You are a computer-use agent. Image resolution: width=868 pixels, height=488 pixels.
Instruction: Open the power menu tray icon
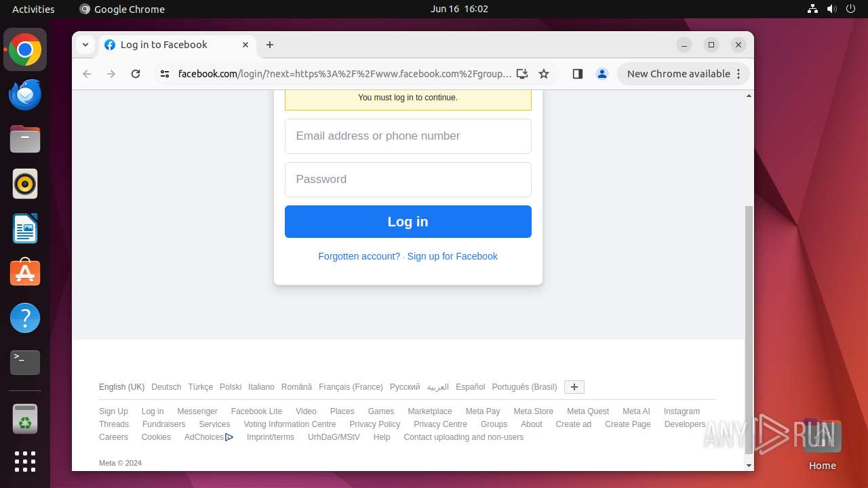[851, 9]
